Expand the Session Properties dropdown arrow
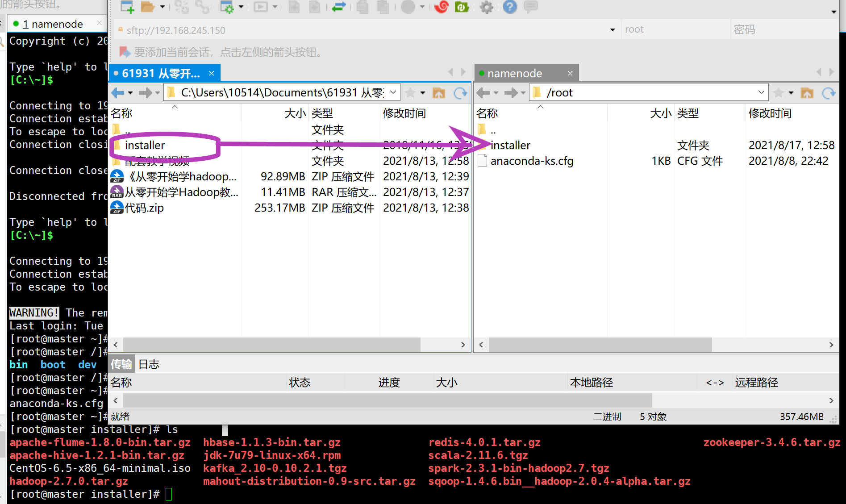The width and height of the screenshot is (846, 504). point(241,7)
